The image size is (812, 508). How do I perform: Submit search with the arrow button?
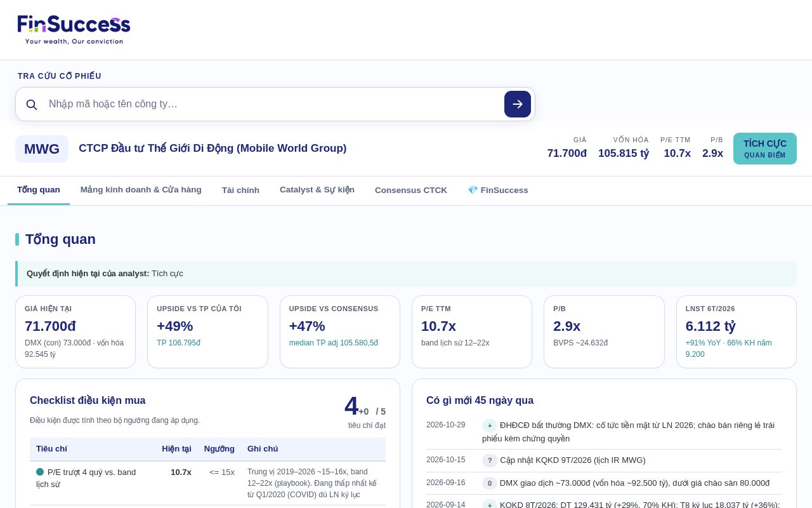pyautogui.click(x=518, y=104)
